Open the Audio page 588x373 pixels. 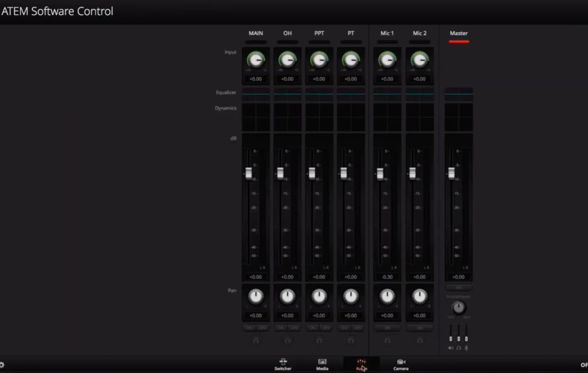pos(362,364)
